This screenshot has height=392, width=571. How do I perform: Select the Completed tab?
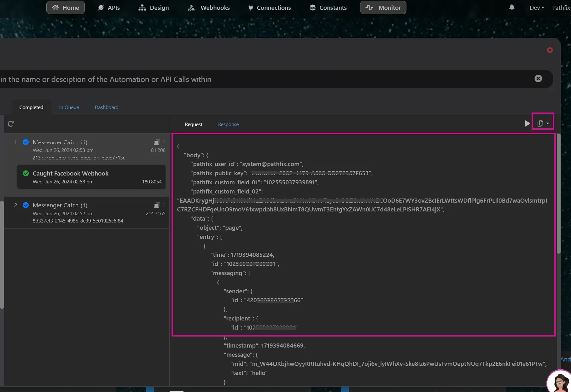tap(31, 107)
